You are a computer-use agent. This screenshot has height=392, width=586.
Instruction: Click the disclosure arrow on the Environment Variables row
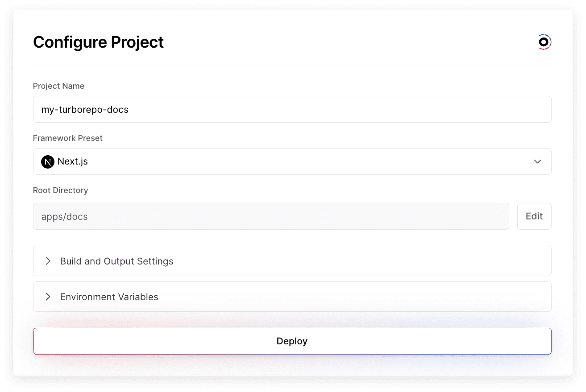click(x=48, y=297)
